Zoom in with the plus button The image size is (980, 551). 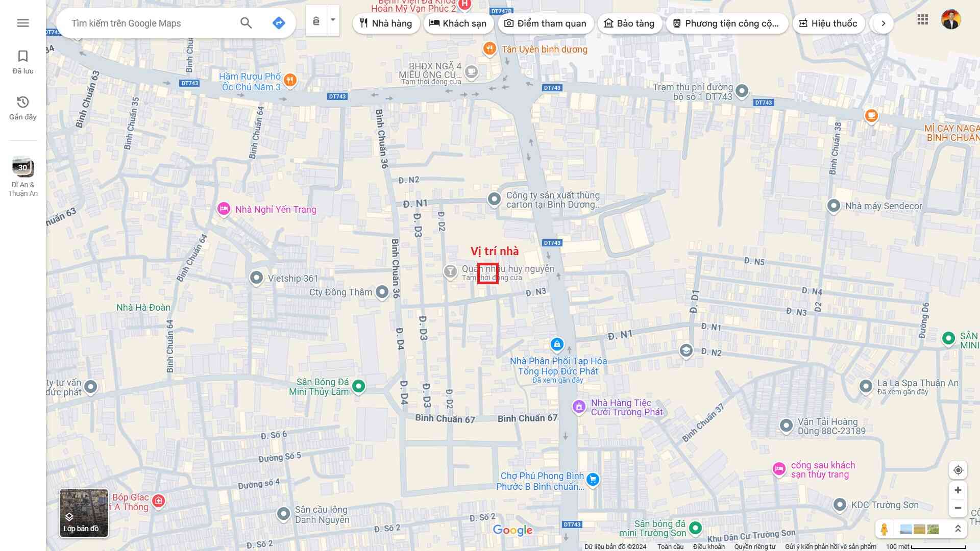coord(958,490)
